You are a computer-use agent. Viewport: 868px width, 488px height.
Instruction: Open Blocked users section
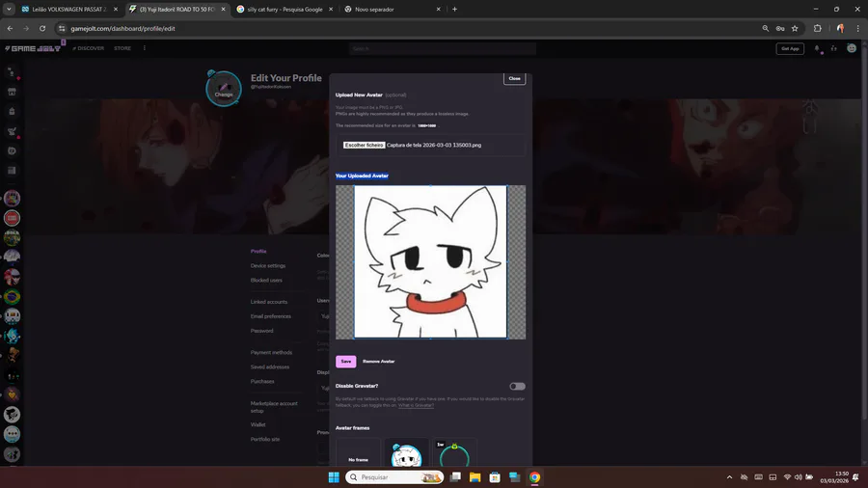[x=266, y=280]
